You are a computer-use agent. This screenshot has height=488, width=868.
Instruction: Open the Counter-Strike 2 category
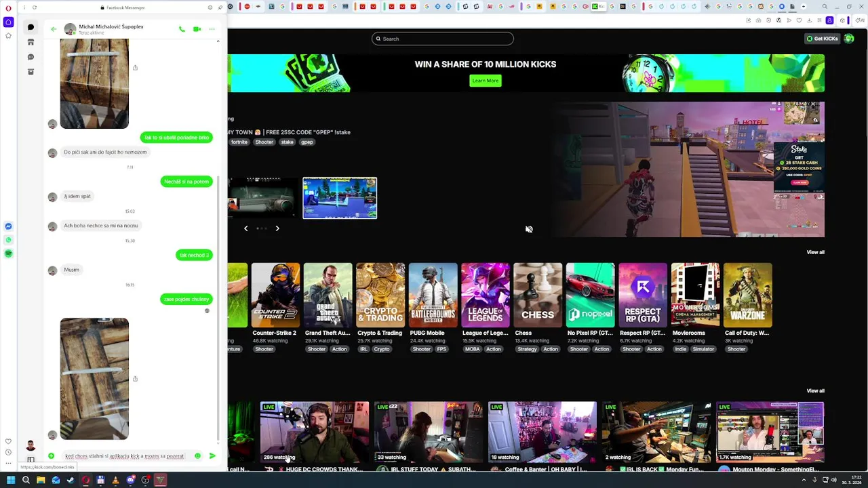pos(275,295)
